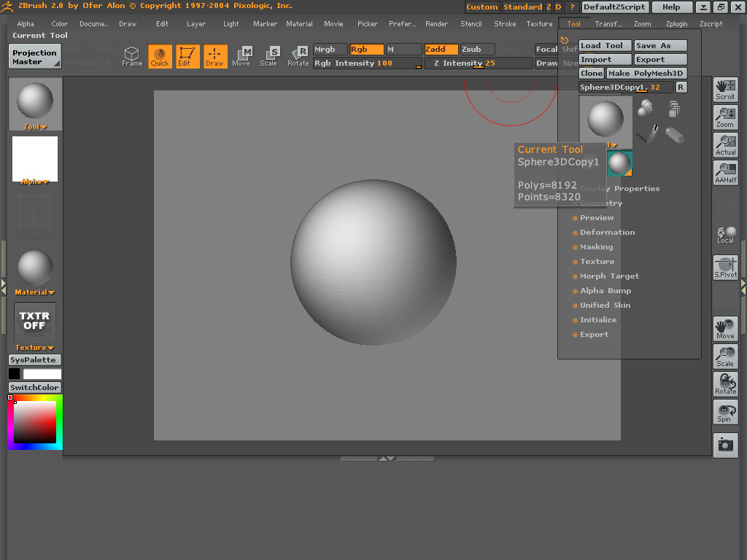
Task: Open the Material menu
Action: [x=299, y=24]
